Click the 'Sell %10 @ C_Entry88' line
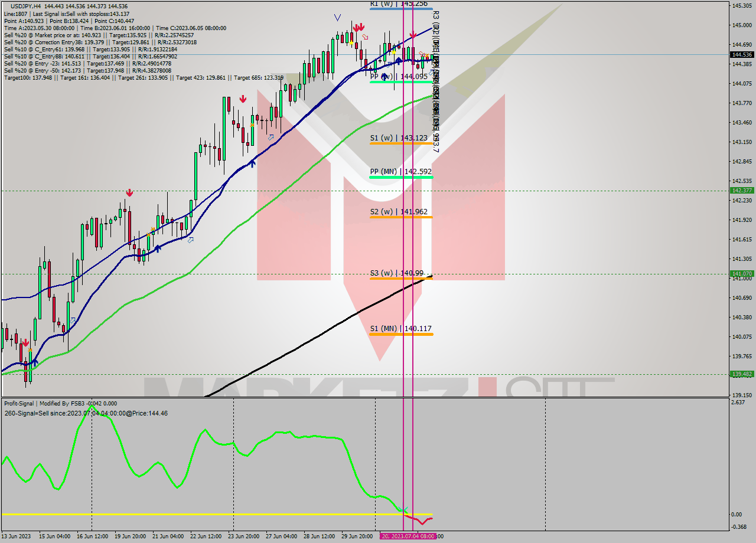This screenshot has width=756, height=543. coord(90,56)
